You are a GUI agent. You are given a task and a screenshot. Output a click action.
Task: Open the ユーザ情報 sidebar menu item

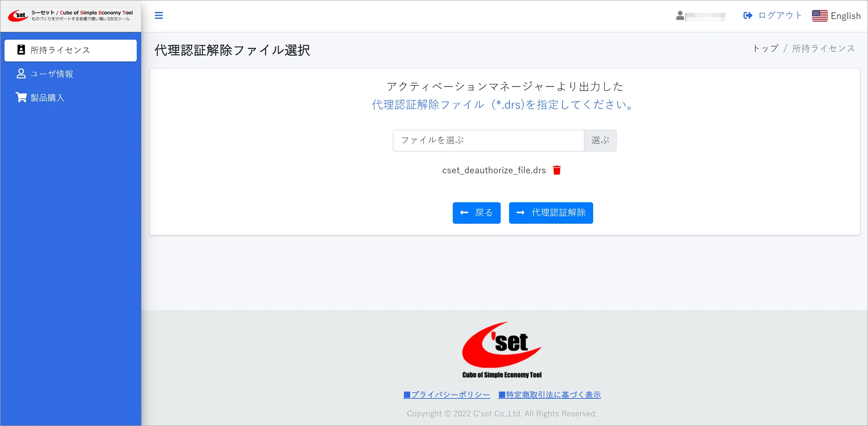[52, 74]
